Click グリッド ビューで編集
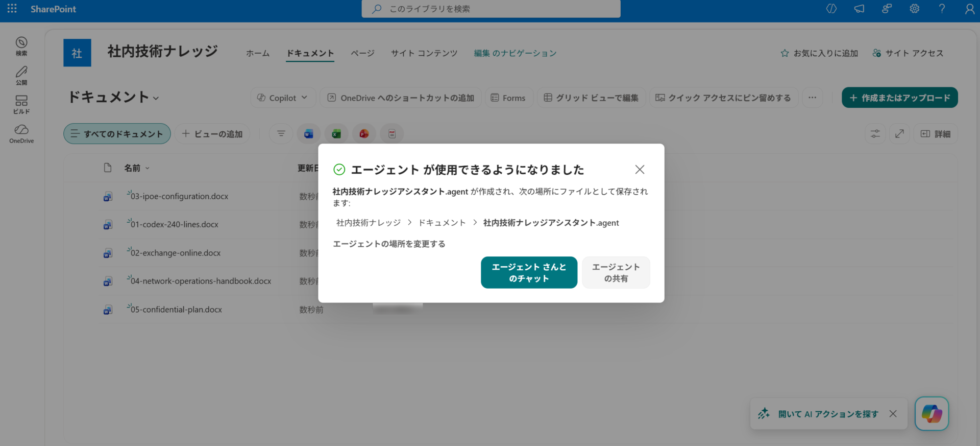 [x=591, y=98]
